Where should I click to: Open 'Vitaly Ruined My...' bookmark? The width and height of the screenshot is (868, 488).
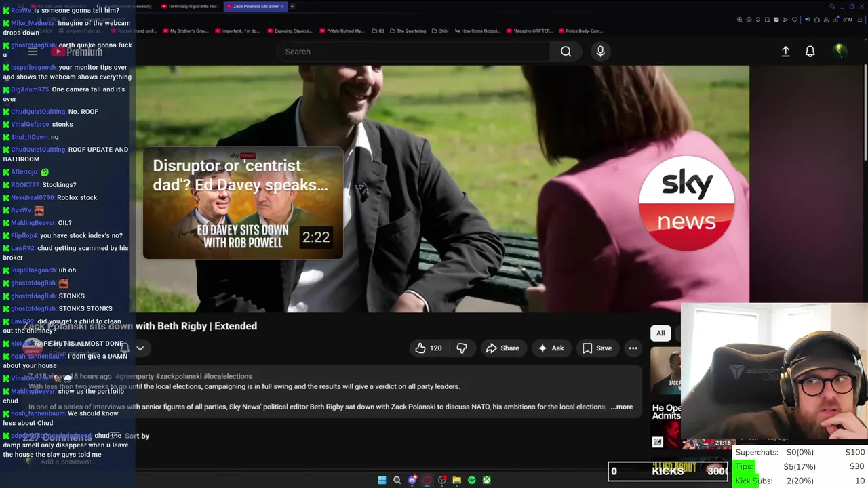[x=342, y=30]
